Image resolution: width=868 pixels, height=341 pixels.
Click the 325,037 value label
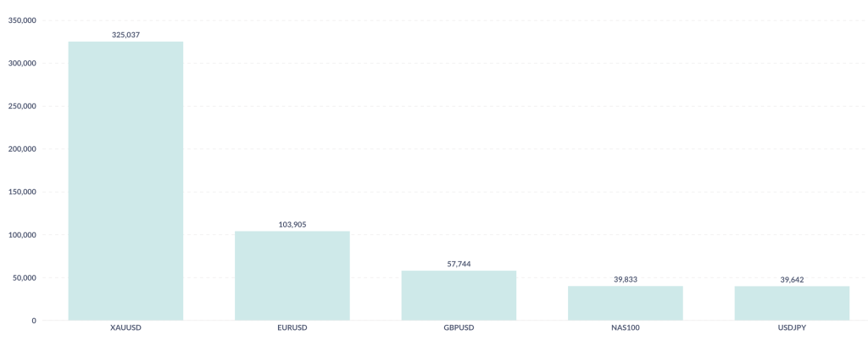(125, 35)
